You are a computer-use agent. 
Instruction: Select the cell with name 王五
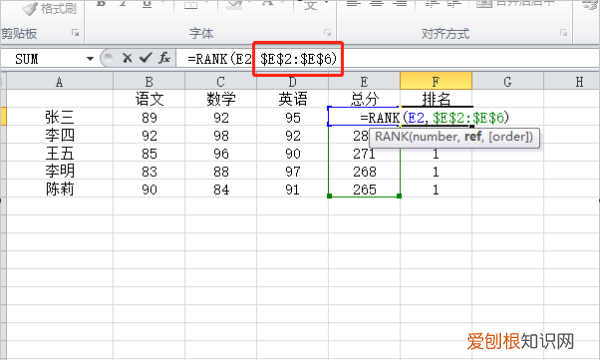tap(60, 153)
